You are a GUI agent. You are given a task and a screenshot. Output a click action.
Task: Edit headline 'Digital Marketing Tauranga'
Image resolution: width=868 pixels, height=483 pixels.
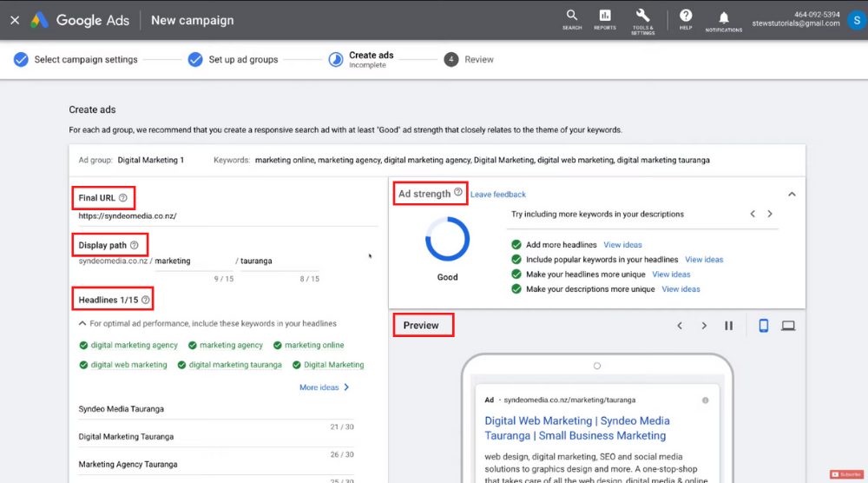(216, 437)
